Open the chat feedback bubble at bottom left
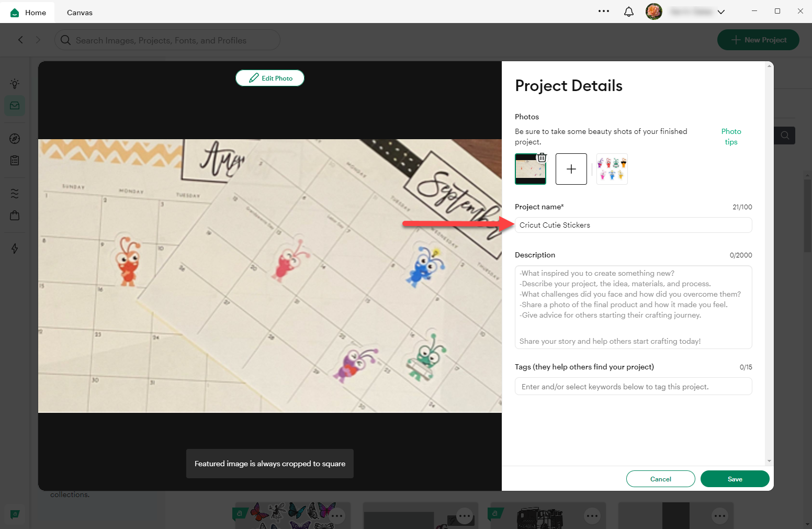Image resolution: width=812 pixels, height=529 pixels. click(x=15, y=514)
